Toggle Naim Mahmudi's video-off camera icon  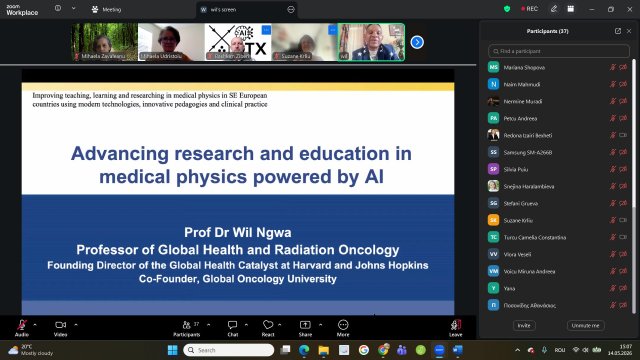623,84
